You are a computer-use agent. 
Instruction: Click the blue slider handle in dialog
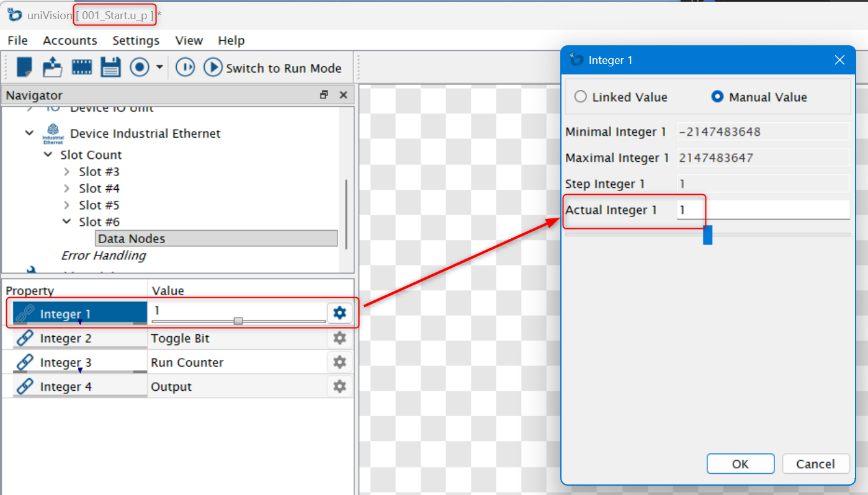tap(707, 235)
